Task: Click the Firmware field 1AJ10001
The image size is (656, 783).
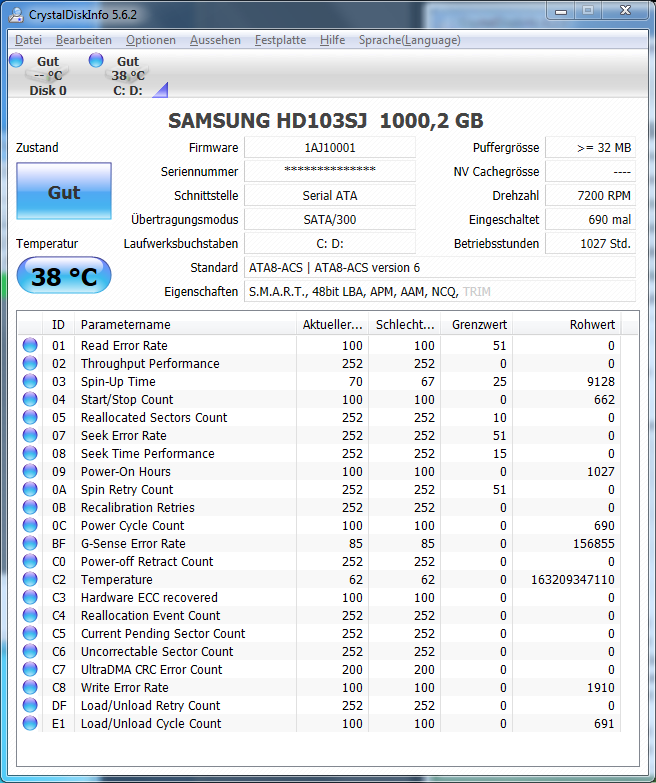Action: pos(330,148)
